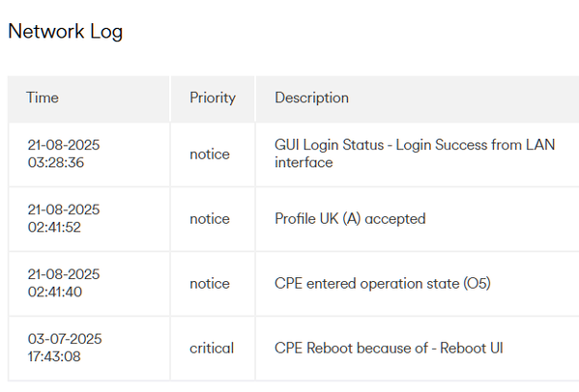
Task: Select the notice priority of Login Success row
Action: coord(210,154)
